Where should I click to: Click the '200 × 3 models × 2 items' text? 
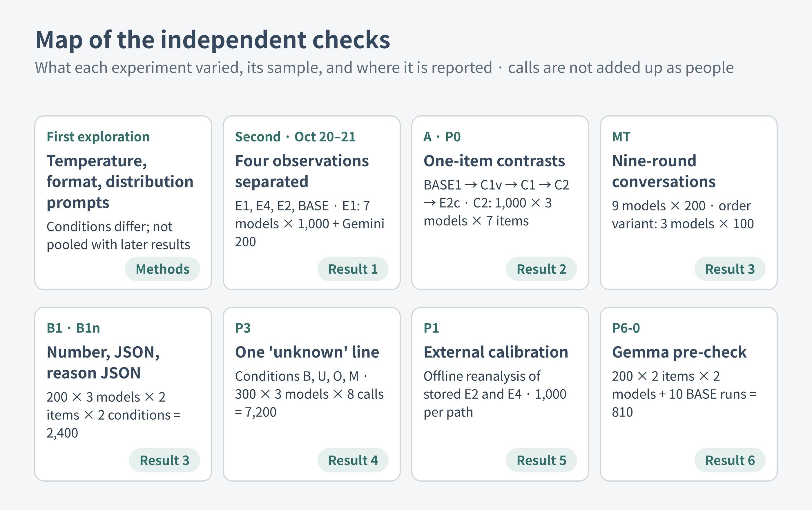click(114, 415)
